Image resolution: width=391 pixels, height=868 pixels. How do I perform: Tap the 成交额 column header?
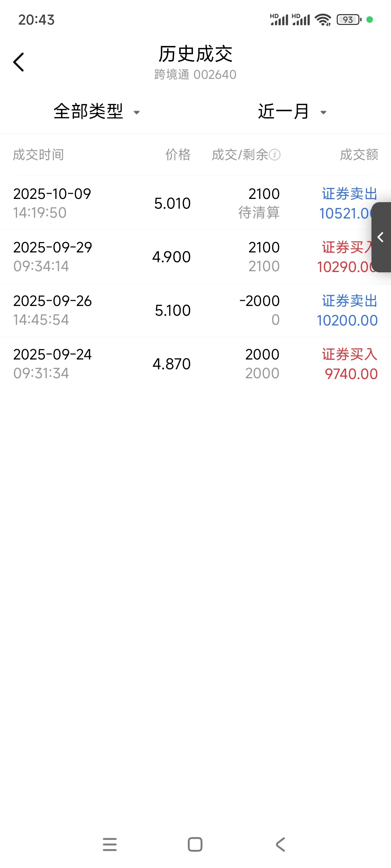coord(359,155)
